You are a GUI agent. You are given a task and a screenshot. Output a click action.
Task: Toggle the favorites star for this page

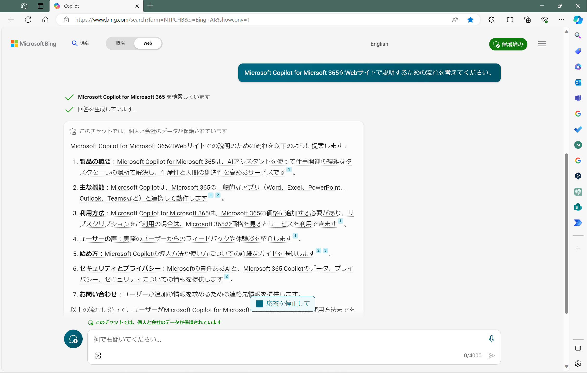click(x=470, y=20)
